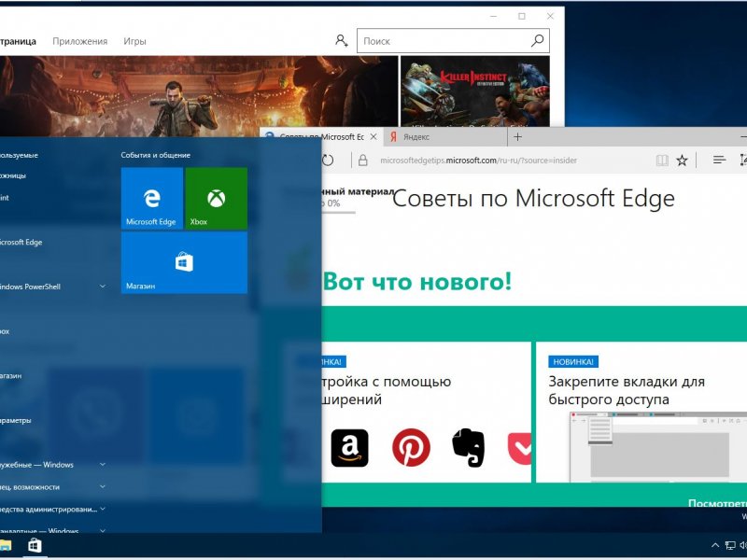Screen dimensions: 747x560
Task: Open a new tab in Edge
Action: point(518,137)
